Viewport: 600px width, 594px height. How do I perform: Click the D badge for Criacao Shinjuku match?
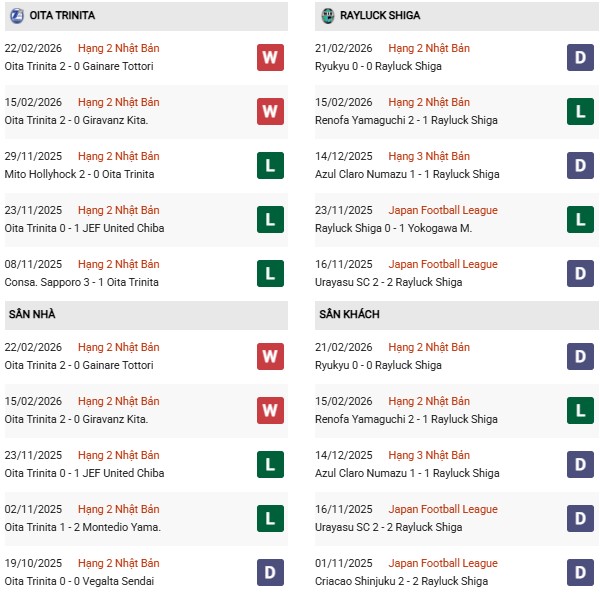pyautogui.click(x=581, y=573)
